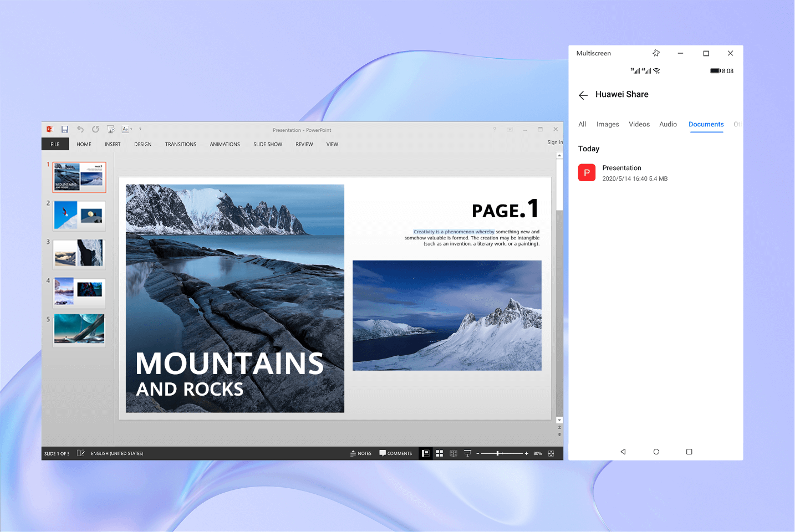Tap the phone's Home navigation button

click(656, 452)
